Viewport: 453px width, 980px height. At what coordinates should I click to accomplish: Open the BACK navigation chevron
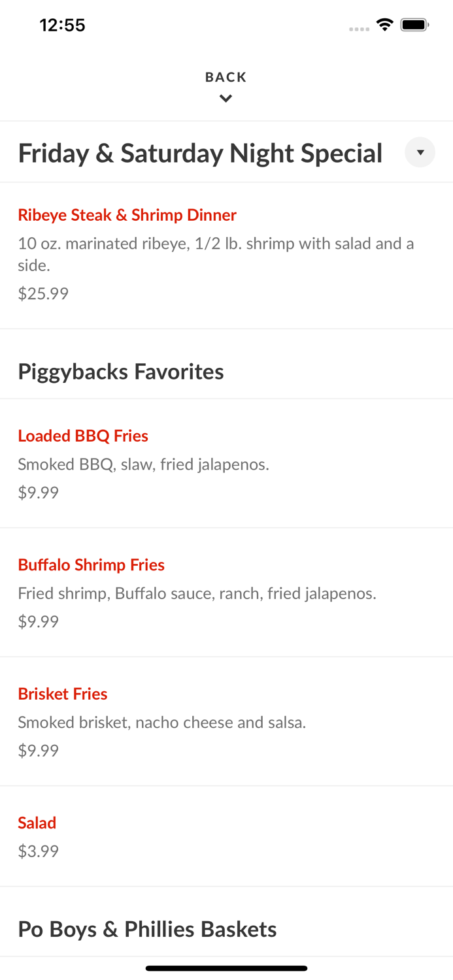[x=226, y=98]
